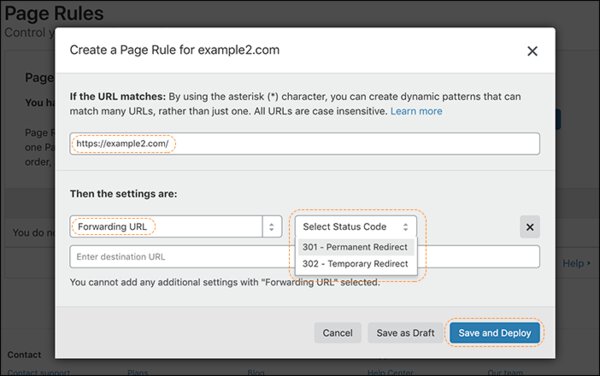600x376 pixels.
Task: Click the Contact footer heading
Action: (24, 355)
